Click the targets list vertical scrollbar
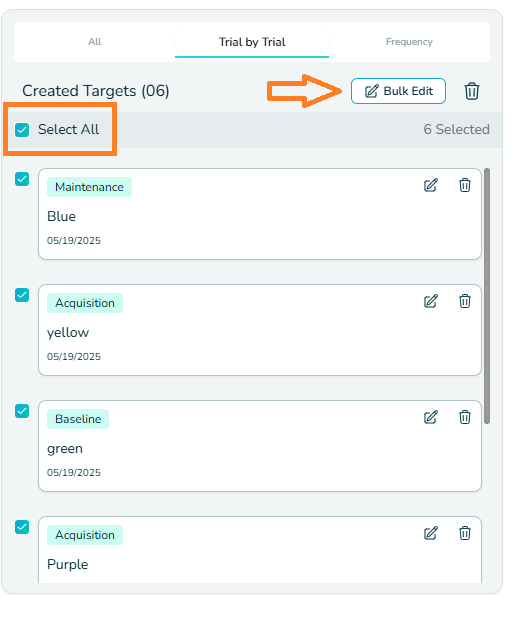 point(487,296)
